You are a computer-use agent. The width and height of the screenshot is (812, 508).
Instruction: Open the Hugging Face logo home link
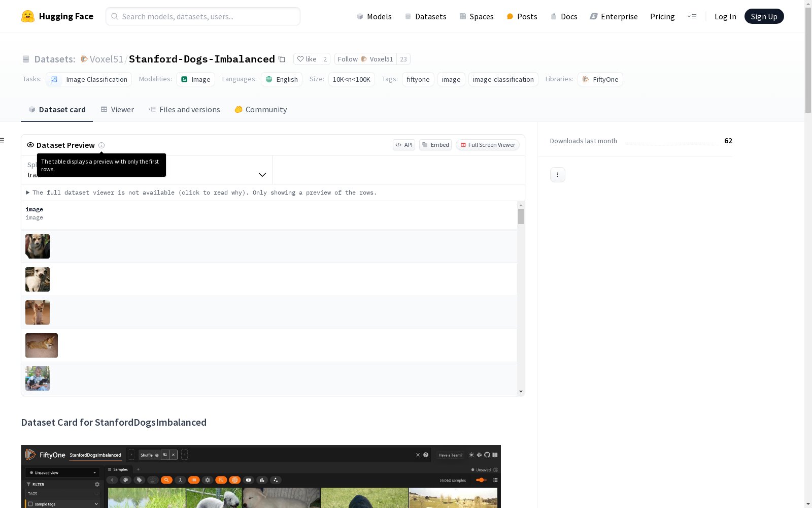click(57, 16)
